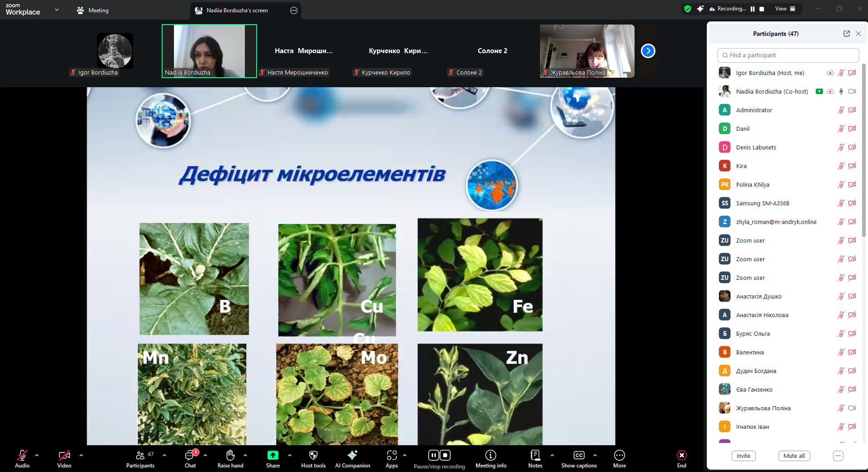Expand participants options arrow in toolbar
This screenshot has width=868, height=472.
[x=164, y=455]
